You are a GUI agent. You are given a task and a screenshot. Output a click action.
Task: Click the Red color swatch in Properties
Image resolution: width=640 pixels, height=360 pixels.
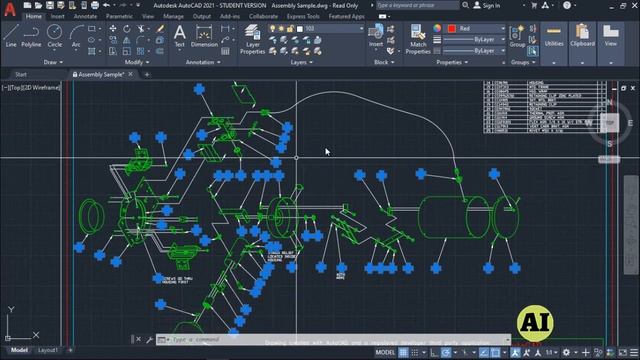pyautogui.click(x=451, y=28)
